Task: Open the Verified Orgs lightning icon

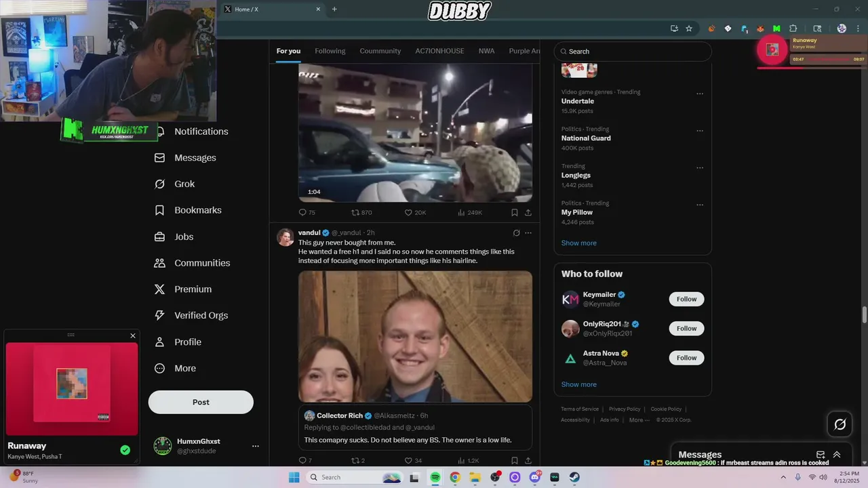Action: [x=159, y=315]
